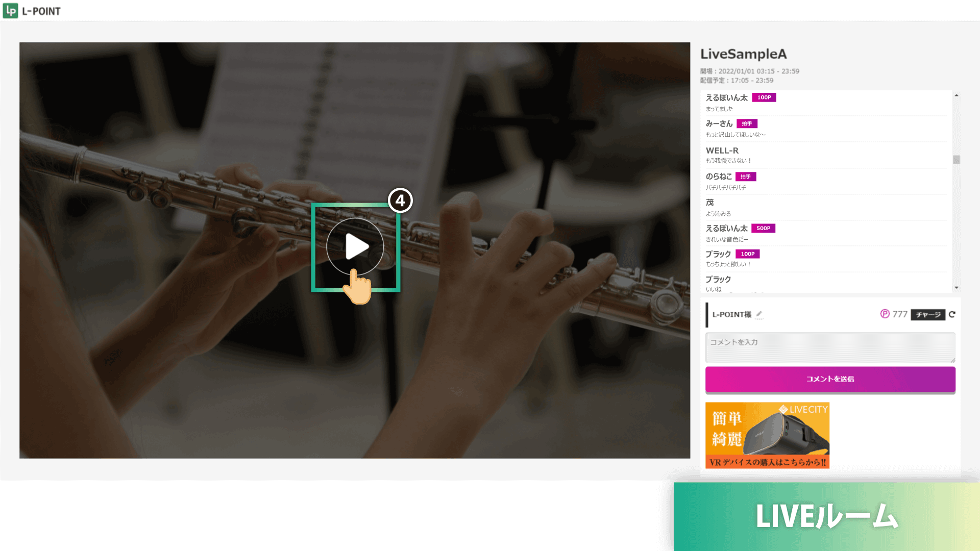
Task: Click the comment list scroll-down arrow
Action: 957,288
